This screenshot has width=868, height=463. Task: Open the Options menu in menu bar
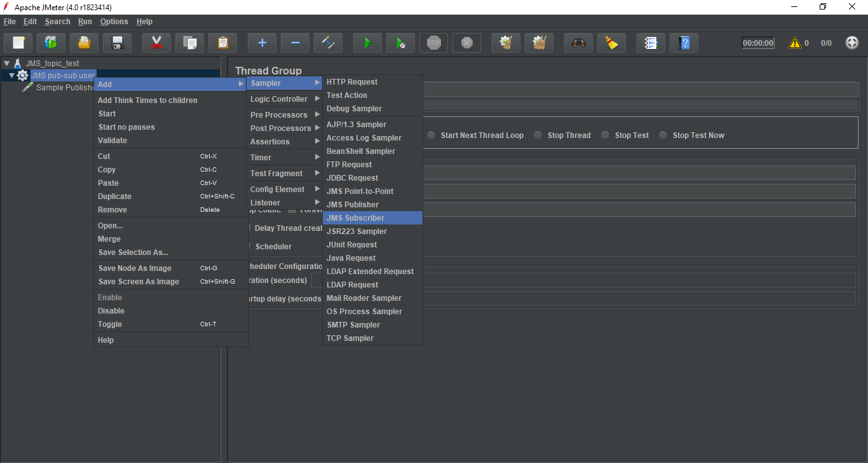[x=114, y=22]
